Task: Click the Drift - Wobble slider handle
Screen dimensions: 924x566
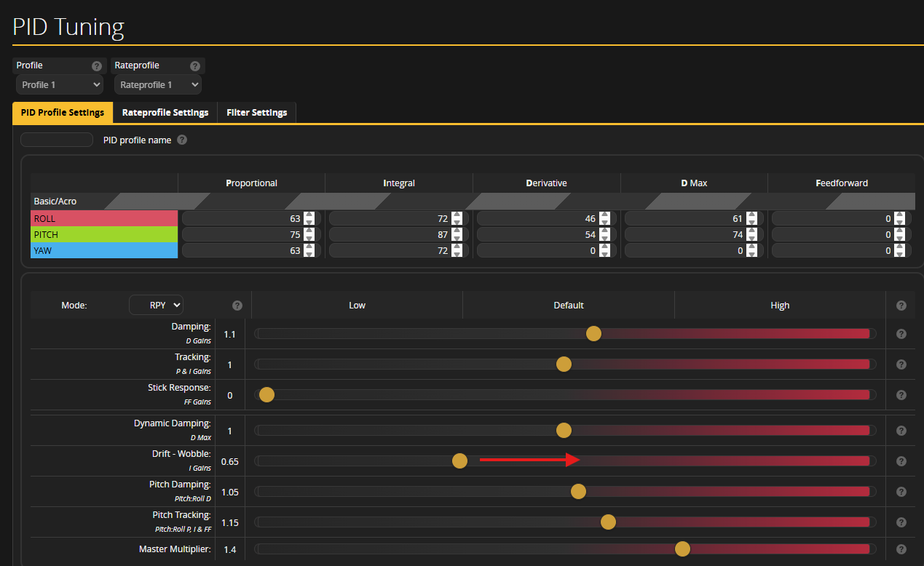Action: click(459, 461)
